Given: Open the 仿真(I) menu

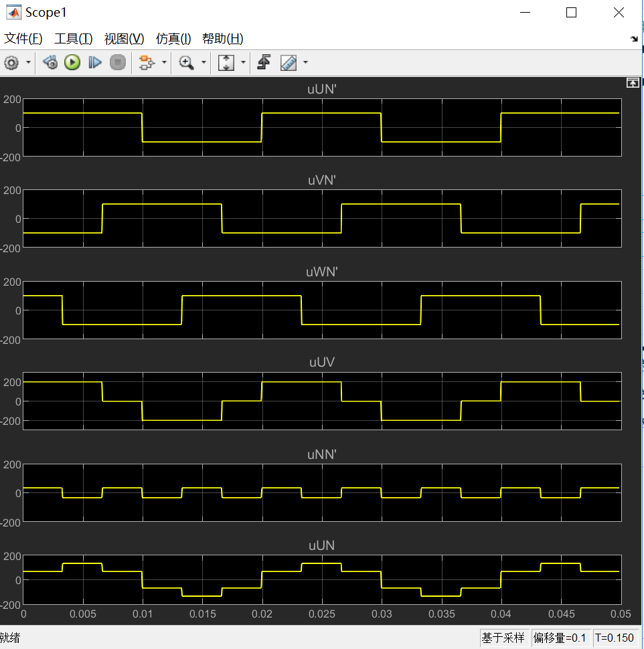Looking at the screenshot, I should click(173, 39).
